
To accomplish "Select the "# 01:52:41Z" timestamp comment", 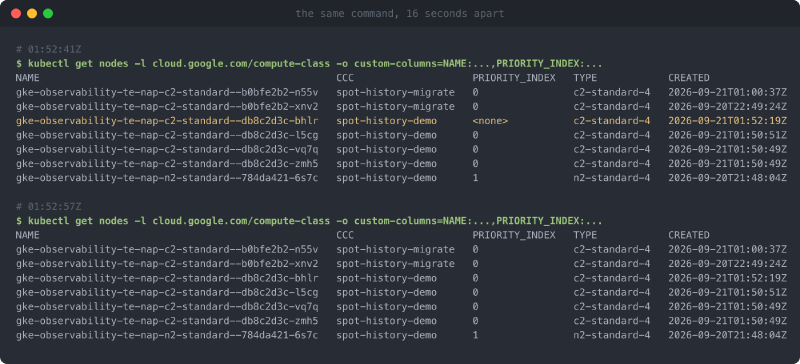I will [x=48, y=50].
